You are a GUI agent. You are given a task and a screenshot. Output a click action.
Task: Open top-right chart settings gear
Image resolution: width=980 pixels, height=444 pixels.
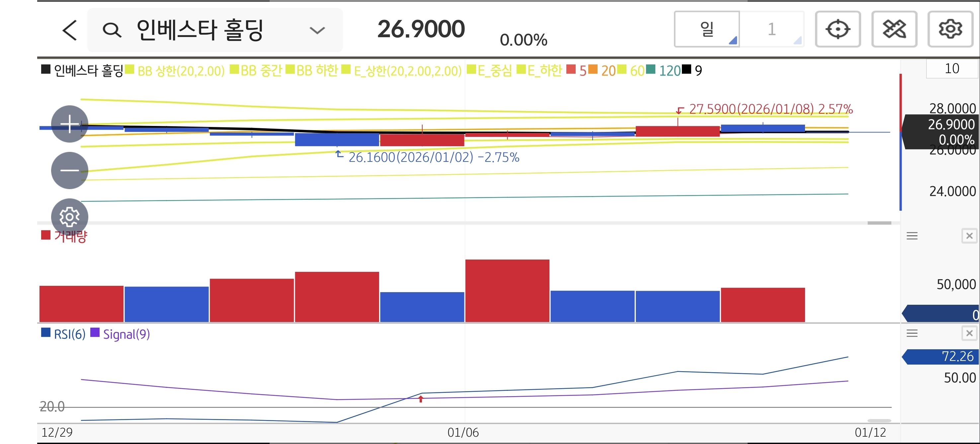click(x=950, y=29)
